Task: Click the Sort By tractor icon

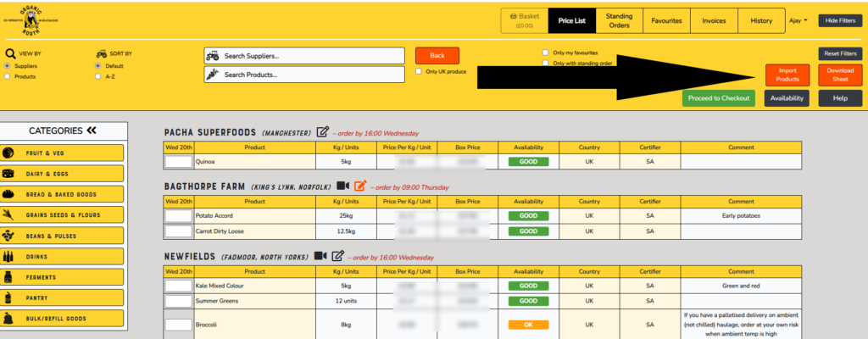Action: (102, 53)
